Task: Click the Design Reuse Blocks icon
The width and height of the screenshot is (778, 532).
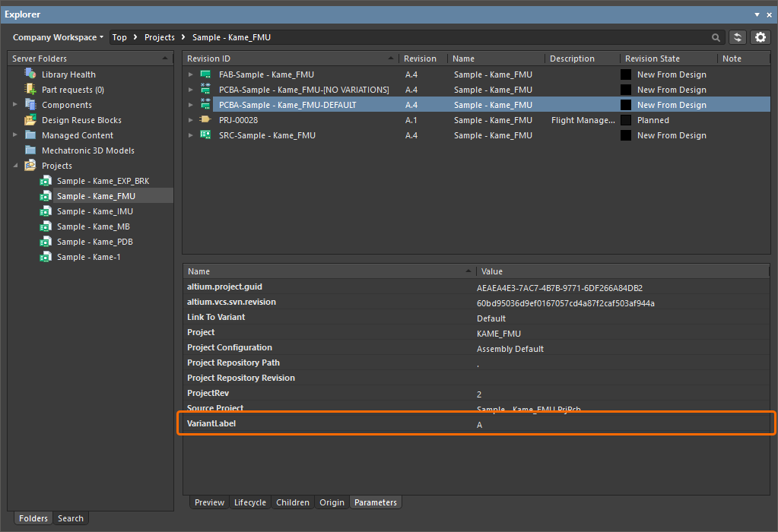Action: click(30, 120)
